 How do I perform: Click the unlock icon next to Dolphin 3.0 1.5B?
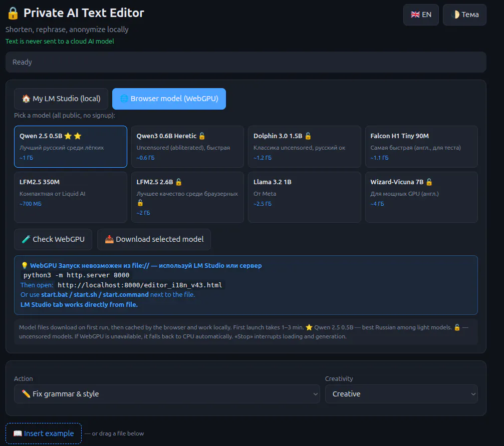coord(308,136)
